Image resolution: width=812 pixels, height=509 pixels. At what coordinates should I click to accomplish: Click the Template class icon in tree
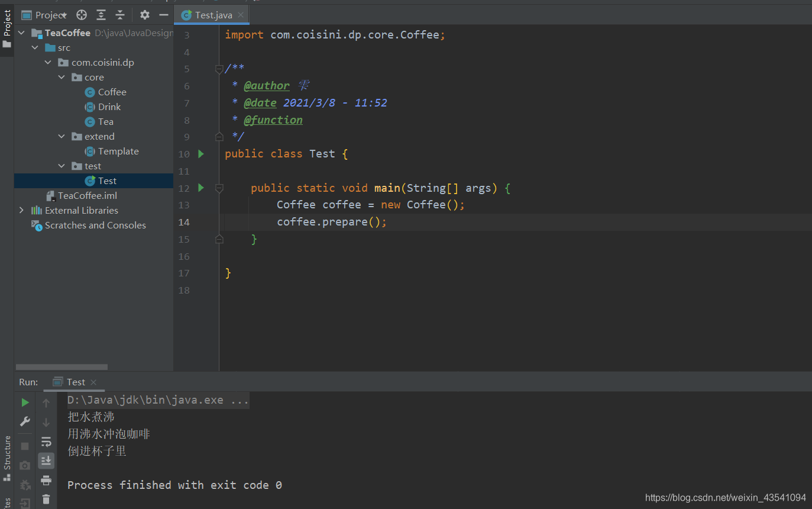click(x=90, y=152)
